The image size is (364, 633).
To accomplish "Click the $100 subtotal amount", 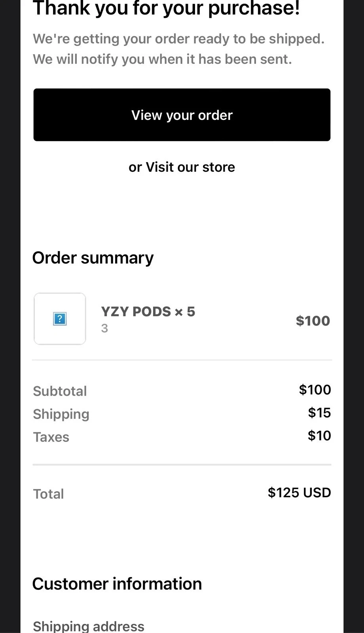I will tap(315, 390).
